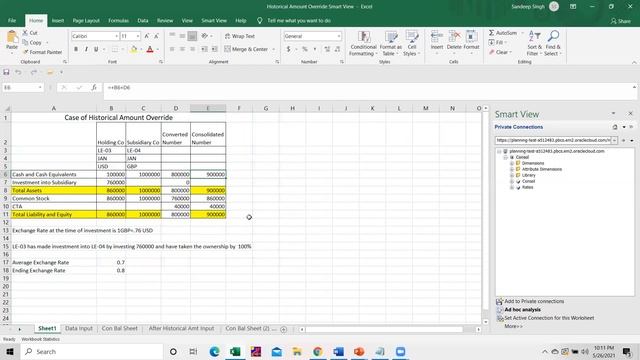
Task: Select the Format Painter tool
Action: coord(42,52)
